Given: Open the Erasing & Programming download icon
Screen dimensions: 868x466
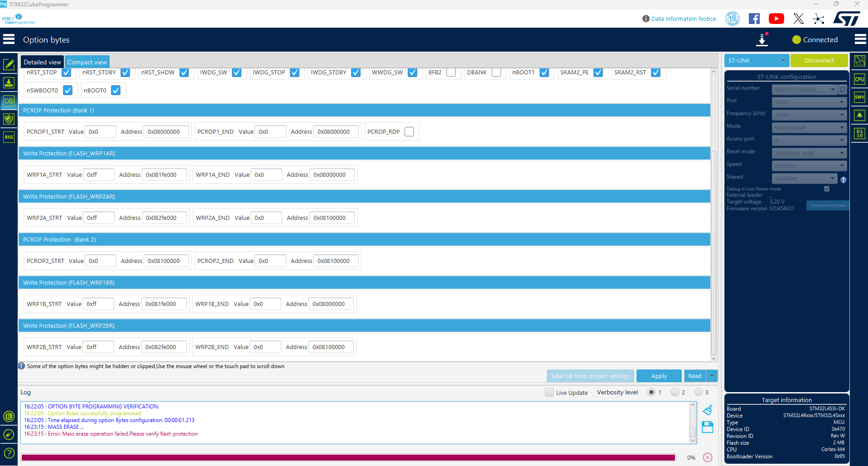Looking at the screenshot, I should (9, 83).
